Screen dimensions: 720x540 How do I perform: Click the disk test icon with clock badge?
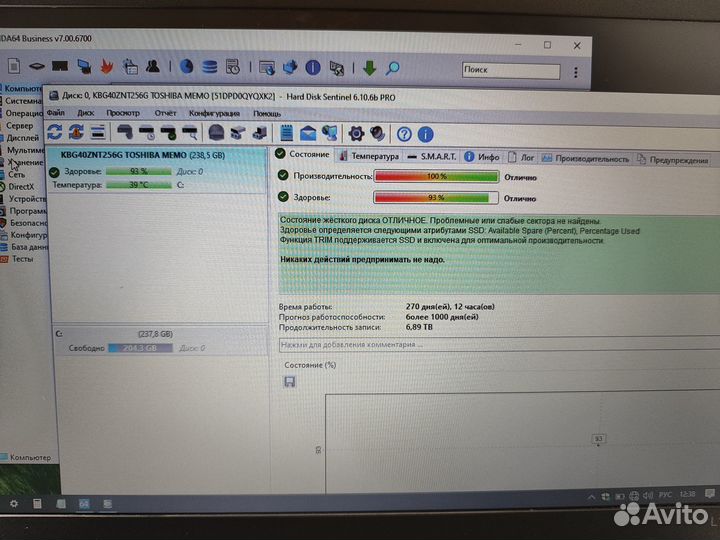pos(146,133)
